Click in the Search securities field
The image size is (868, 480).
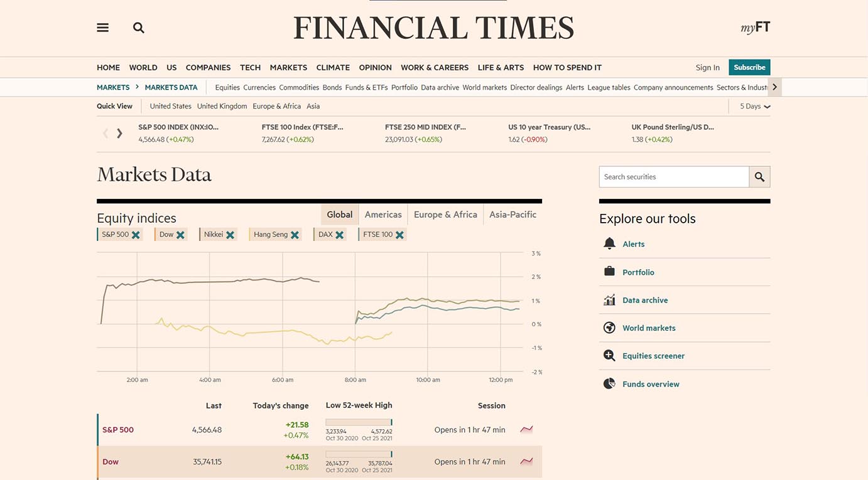[x=674, y=177]
